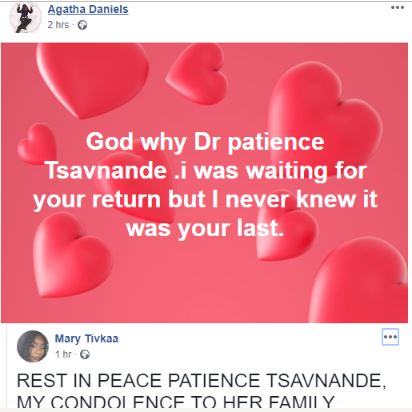Visit the Agatha Daniels profile link
Image resolution: width=412 pixels, height=412 pixels.
tap(88, 9)
